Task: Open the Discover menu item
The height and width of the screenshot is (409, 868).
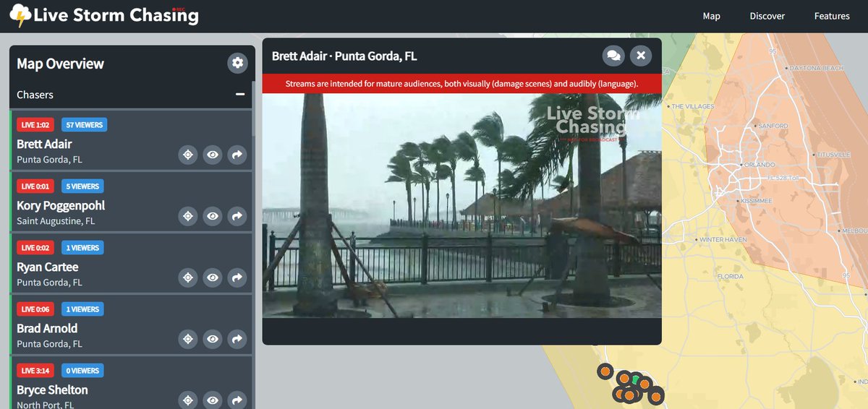Action: coord(767,16)
